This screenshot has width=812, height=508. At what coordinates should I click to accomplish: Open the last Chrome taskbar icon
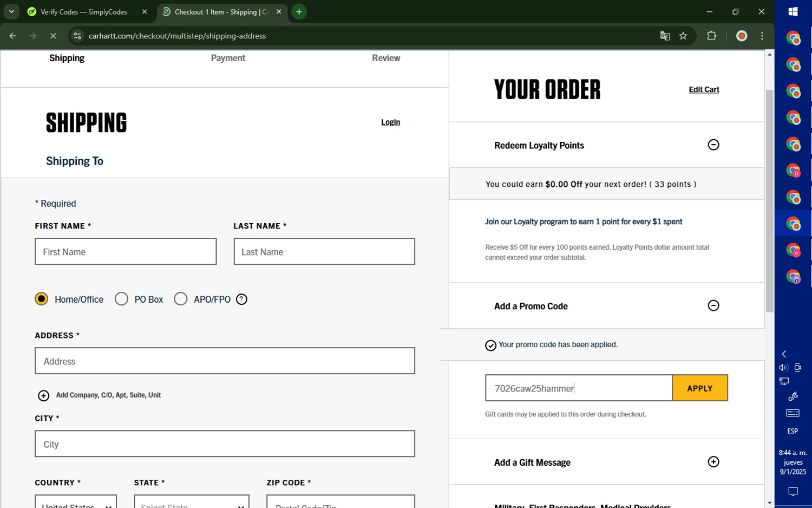coord(793,277)
